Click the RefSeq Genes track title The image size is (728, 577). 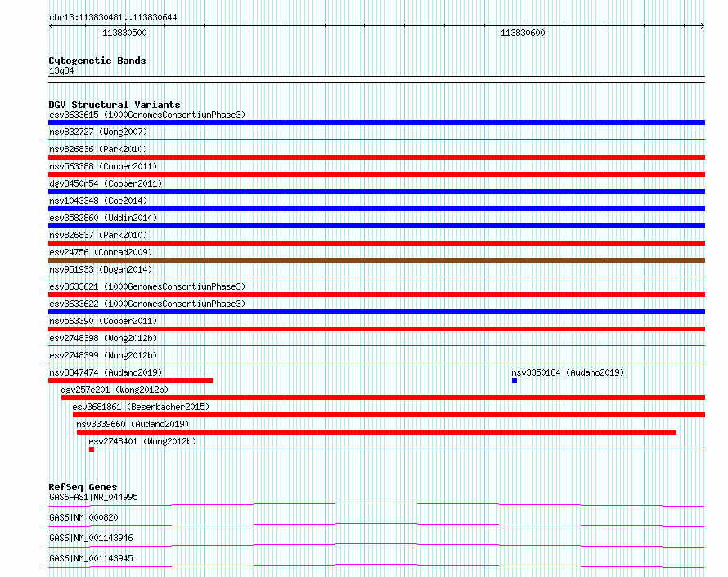point(83,487)
